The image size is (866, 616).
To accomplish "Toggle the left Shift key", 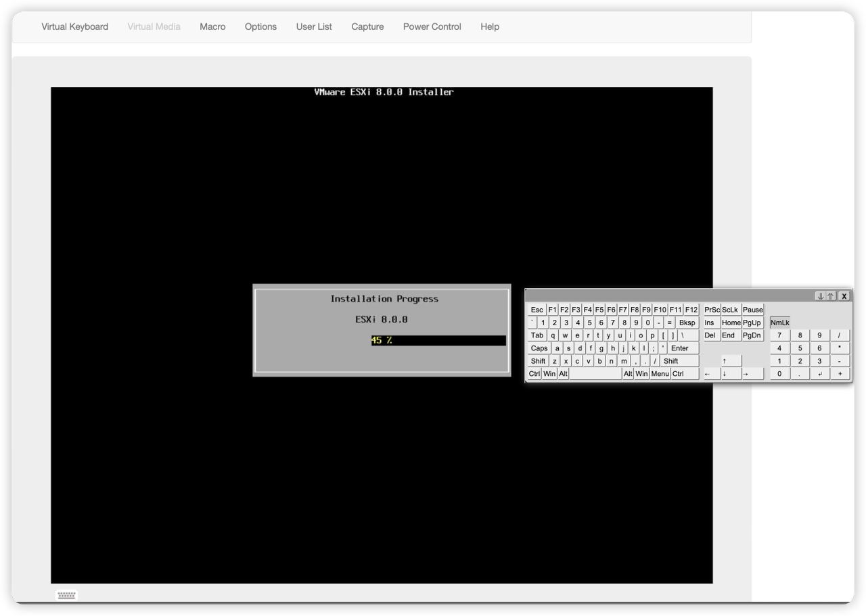I will [538, 361].
